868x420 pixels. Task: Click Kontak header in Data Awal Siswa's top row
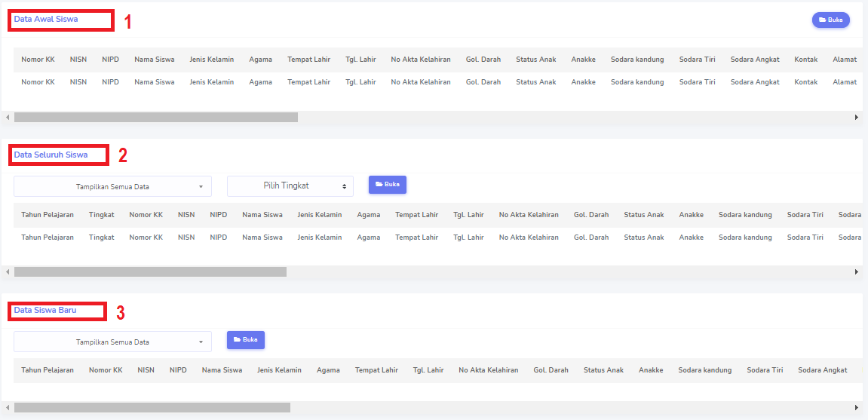[805, 60]
